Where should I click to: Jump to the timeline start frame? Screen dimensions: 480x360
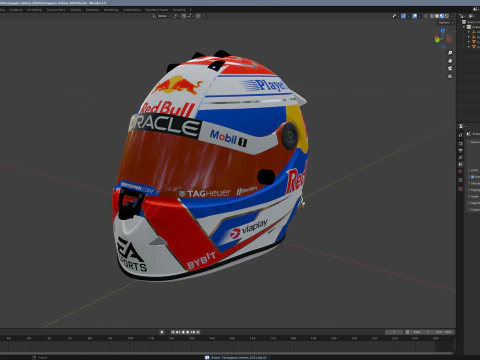click(173, 332)
